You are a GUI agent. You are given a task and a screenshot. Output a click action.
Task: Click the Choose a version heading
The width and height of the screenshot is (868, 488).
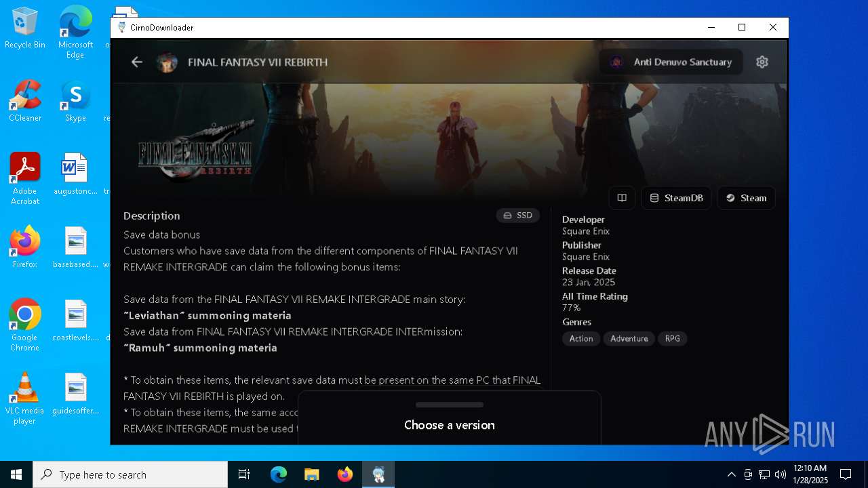(x=450, y=425)
